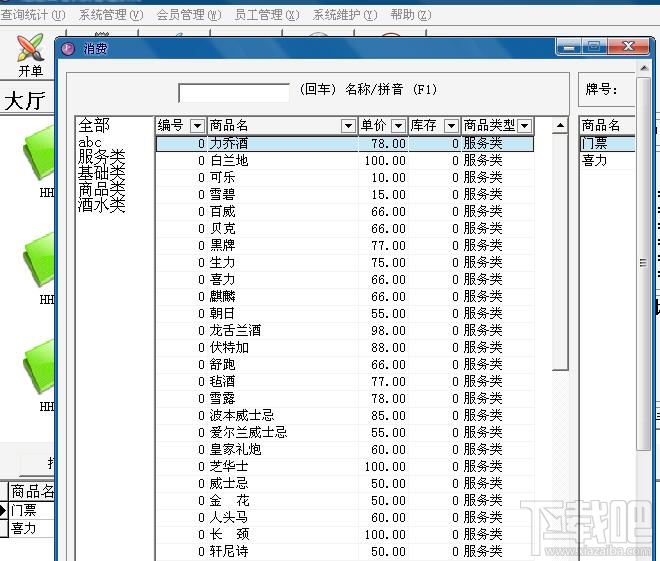This screenshot has width=660, height=561.
Task: Select the 白兰地 product row
Action: pos(345,160)
